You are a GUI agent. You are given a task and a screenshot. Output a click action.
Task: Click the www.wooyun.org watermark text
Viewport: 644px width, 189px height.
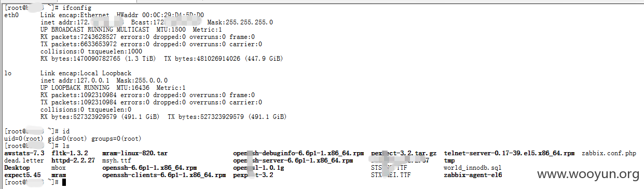coord(588,174)
